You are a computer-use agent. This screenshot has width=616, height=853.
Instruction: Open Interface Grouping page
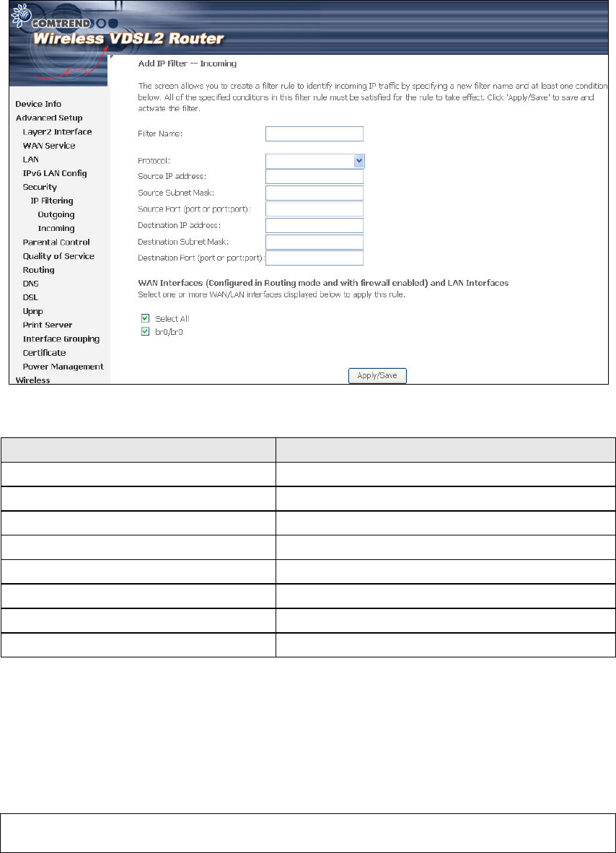(61, 339)
